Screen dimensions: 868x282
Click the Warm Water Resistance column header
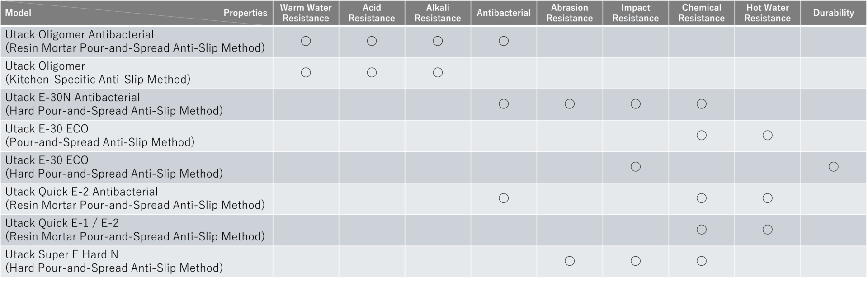tap(306, 13)
